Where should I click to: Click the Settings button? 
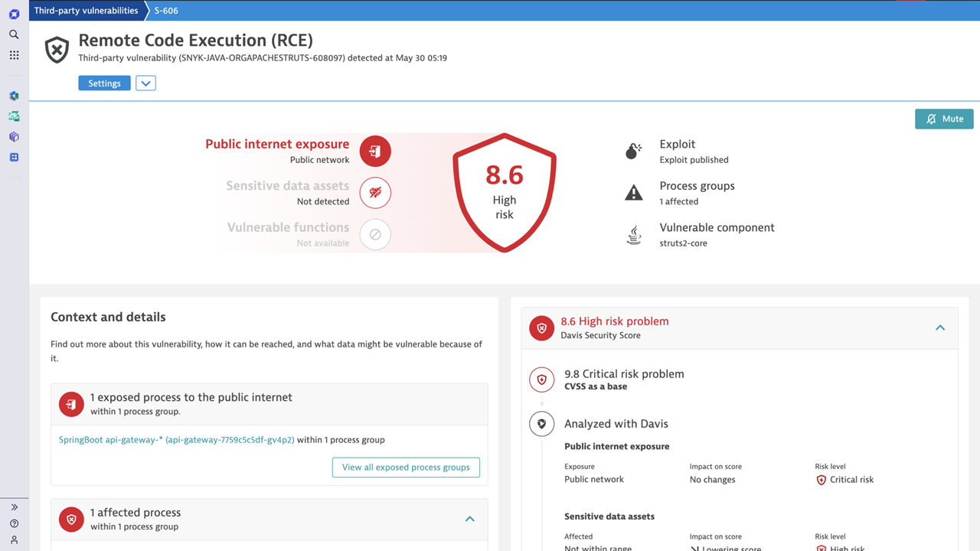[104, 83]
